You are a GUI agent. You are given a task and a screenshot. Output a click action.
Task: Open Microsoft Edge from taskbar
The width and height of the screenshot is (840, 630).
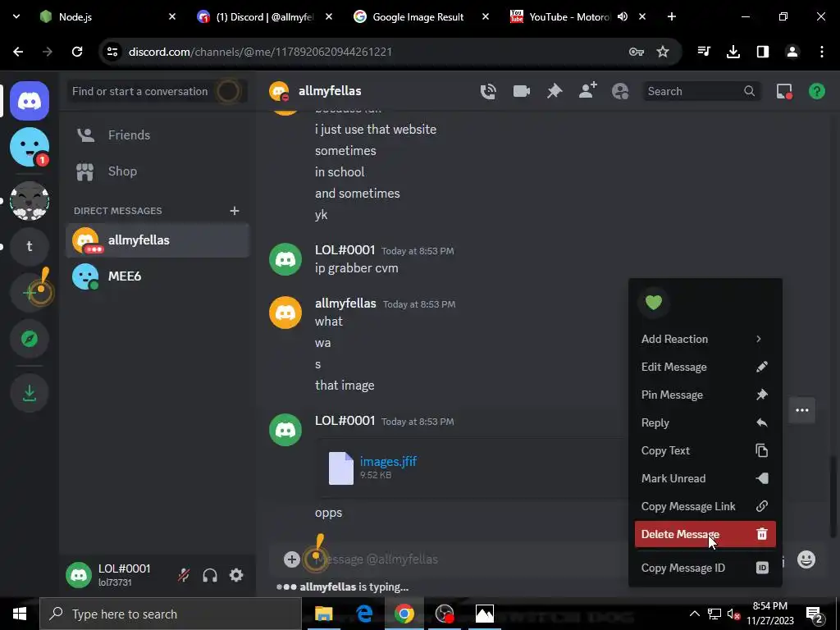pos(364,614)
